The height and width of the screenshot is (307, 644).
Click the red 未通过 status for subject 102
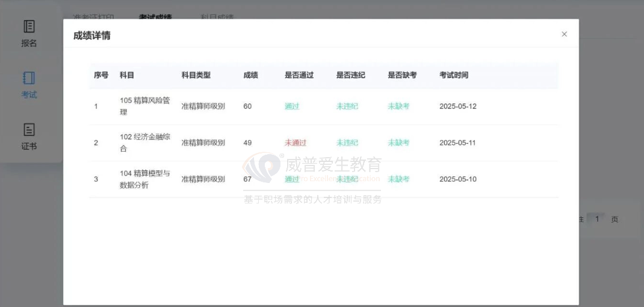[x=296, y=143]
